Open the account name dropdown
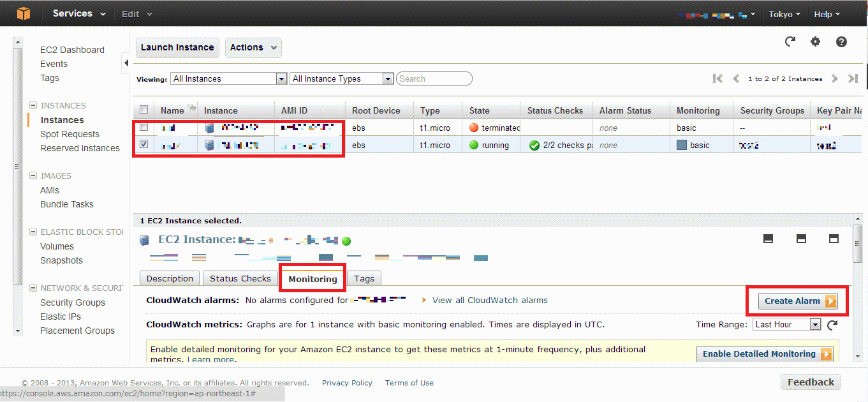Screen dimensions: 868x402 tap(717, 13)
